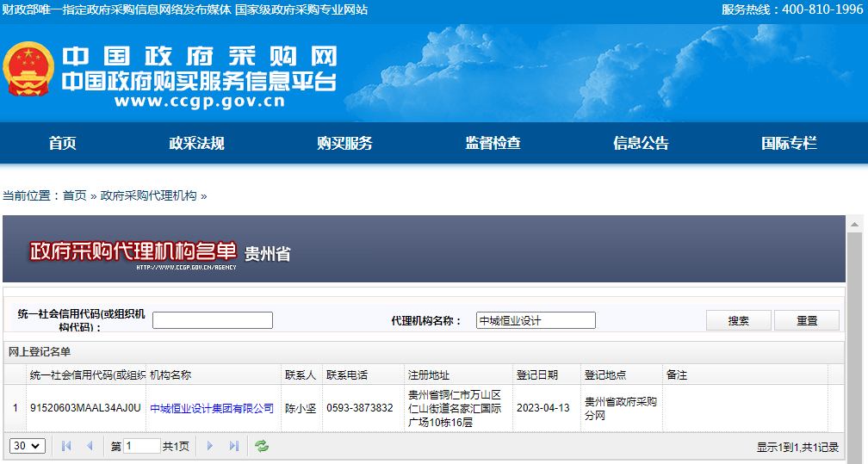Open 信息公告 navigation item
This screenshot has width=868, height=464.
point(641,143)
